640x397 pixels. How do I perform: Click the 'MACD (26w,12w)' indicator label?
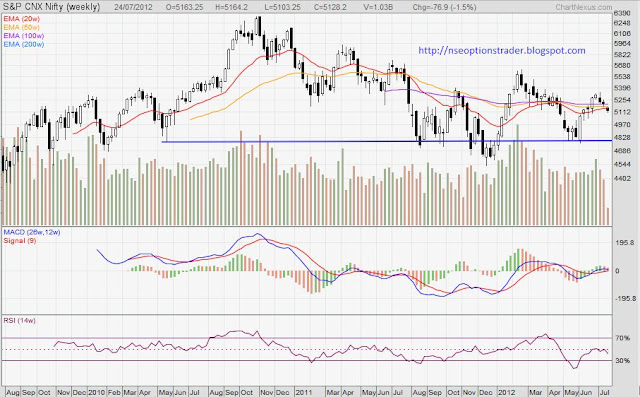[x=32, y=232]
